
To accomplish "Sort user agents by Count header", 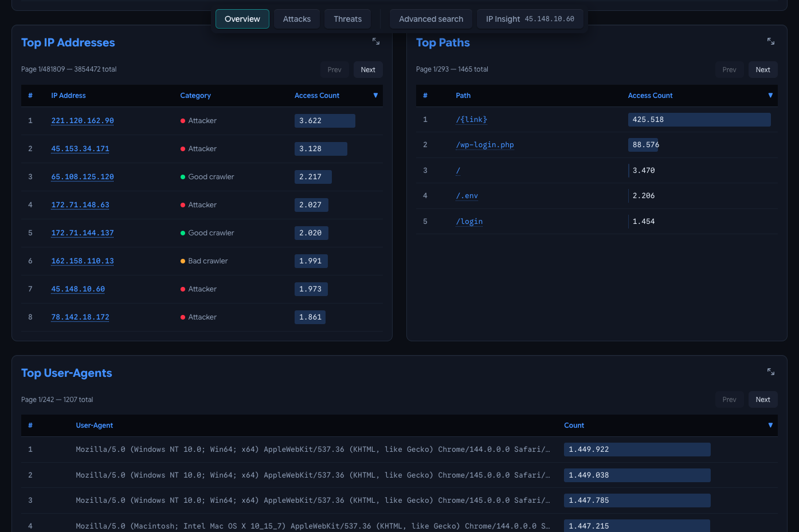I will click(x=574, y=425).
